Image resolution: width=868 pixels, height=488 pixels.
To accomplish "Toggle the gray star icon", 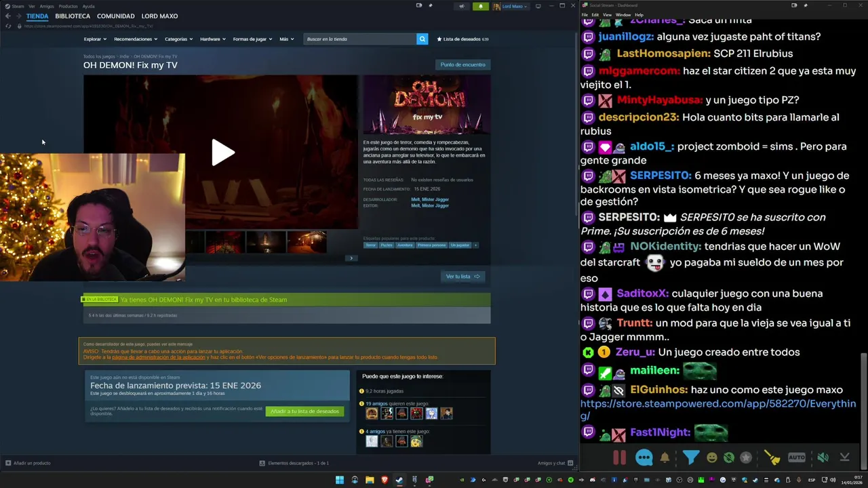I will [x=746, y=457].
